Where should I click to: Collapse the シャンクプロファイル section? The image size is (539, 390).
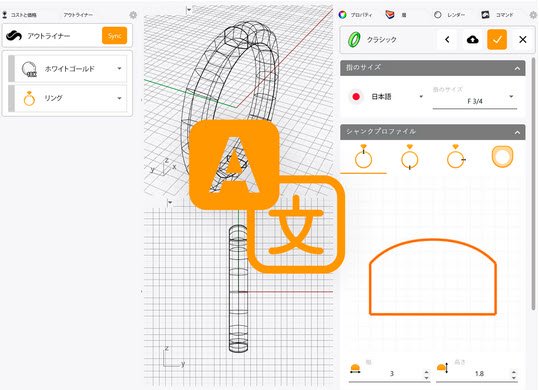tap(517, 133)
